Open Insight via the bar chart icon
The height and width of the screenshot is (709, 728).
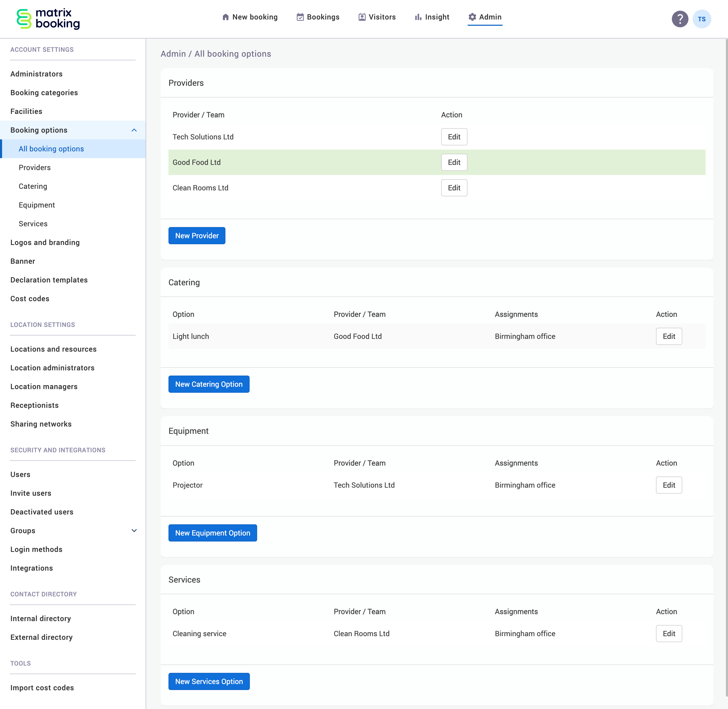[x=418, y=17]
